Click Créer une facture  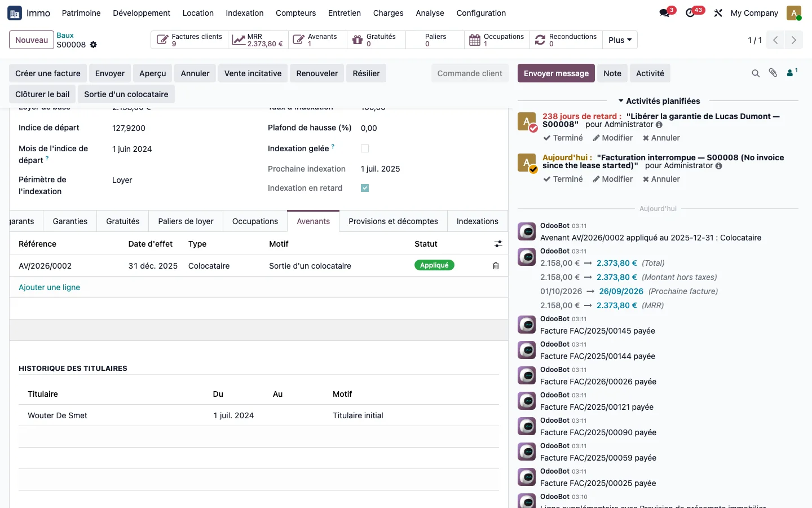48,73
